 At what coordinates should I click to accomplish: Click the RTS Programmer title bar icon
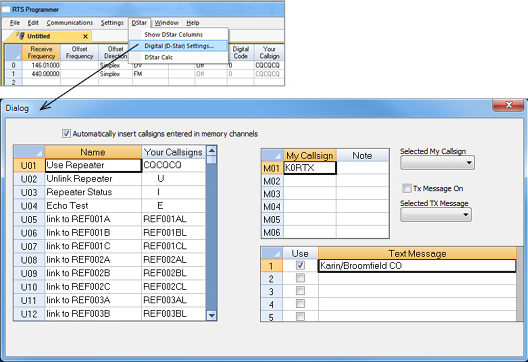click(x=6, y=9)
